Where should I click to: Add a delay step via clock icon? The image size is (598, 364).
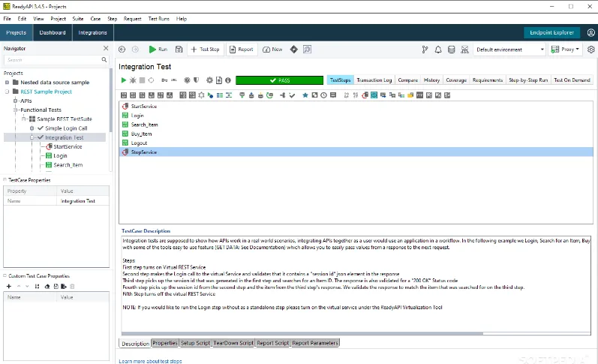tap(324, 95)
